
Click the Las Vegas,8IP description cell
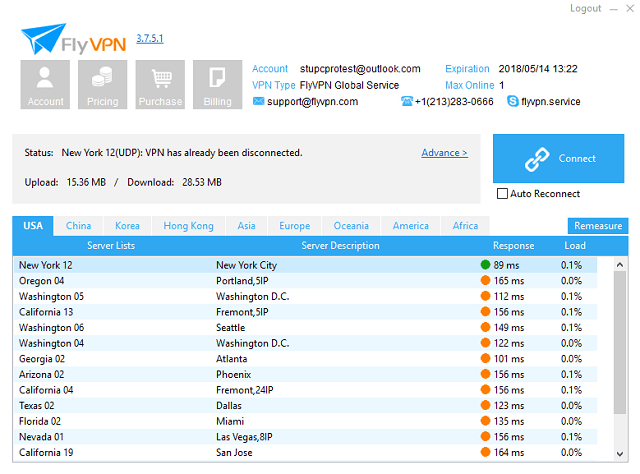click(244, 437)
